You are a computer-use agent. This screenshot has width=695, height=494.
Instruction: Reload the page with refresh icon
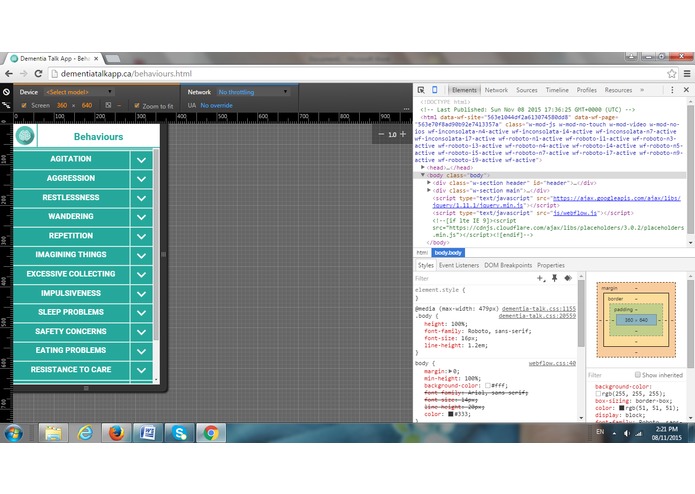pyautogui.click(x=38, y=74)
